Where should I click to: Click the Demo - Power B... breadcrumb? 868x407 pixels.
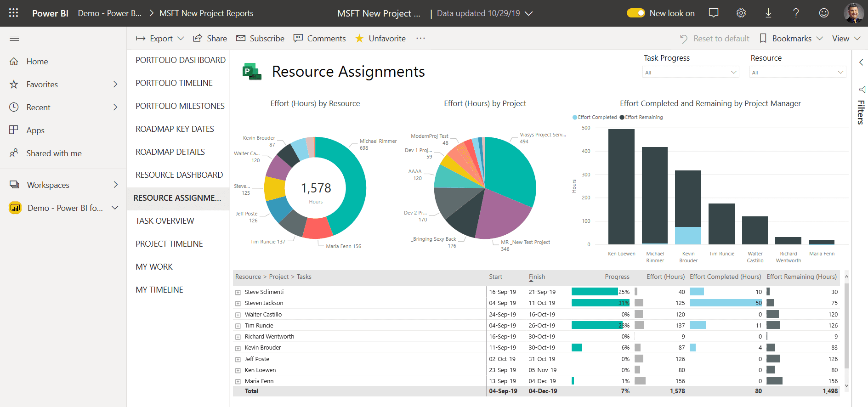pyautogui.click(x=110, y=13)
